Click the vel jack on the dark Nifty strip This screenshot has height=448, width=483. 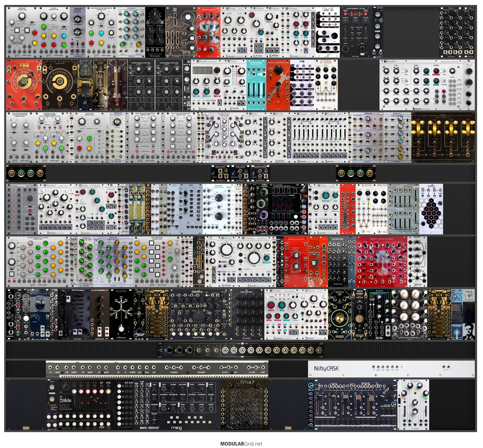point(118,368)
